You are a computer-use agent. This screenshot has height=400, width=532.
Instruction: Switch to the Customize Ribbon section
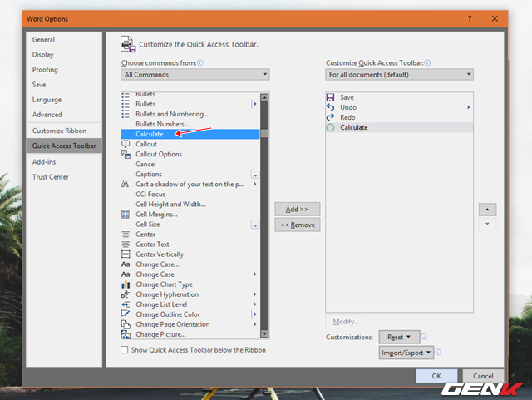point(59,131)
